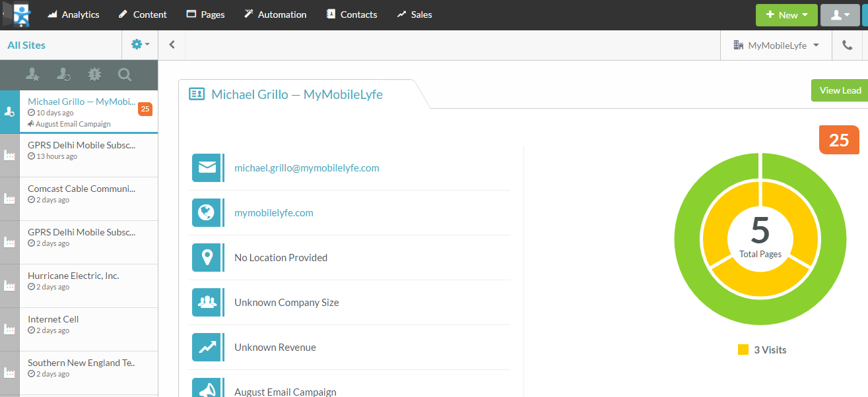Open the sidebar search icon
Image resolution: width=868 pixels, height=397 pixels.
(x=125, y=75)
